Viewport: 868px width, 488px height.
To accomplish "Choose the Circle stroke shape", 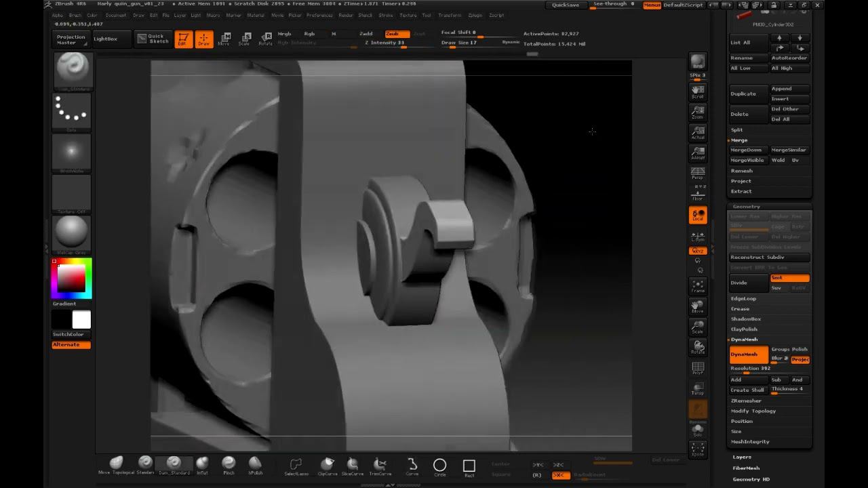I will 439,466.
